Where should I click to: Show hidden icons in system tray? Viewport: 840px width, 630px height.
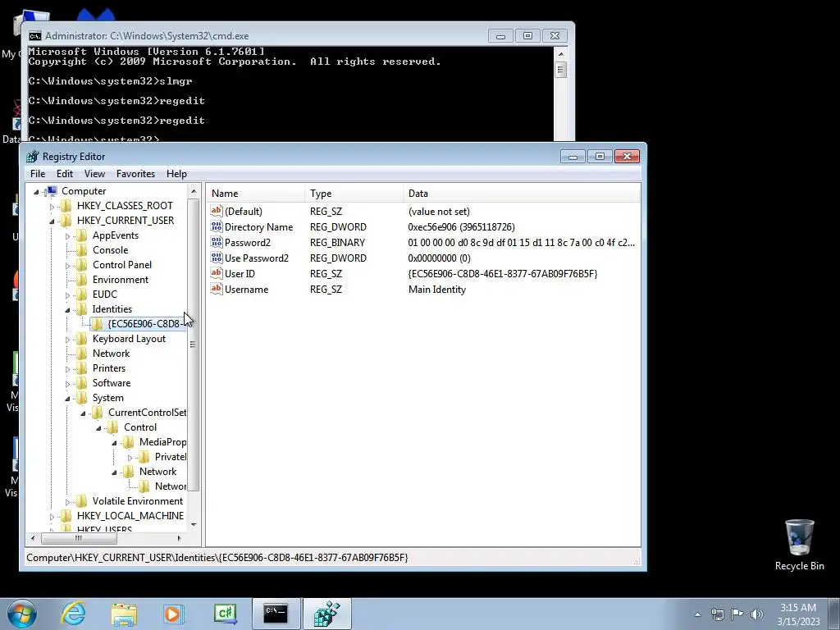click(x=697, y=614)
